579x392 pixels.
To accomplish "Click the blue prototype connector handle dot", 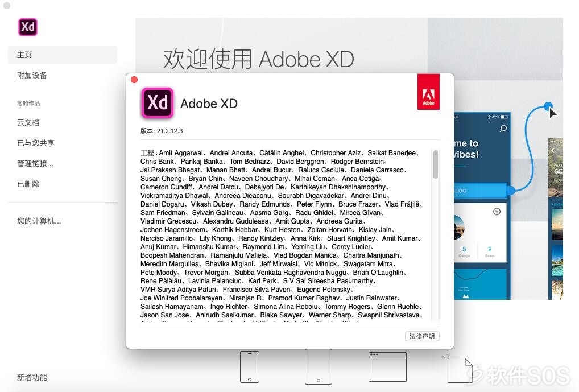I will [548, 106].
